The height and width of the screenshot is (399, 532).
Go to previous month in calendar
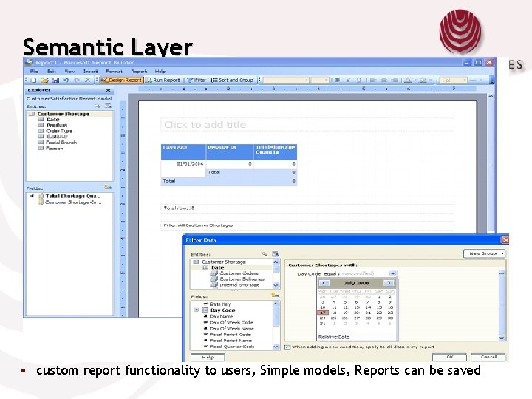(324, 283)
